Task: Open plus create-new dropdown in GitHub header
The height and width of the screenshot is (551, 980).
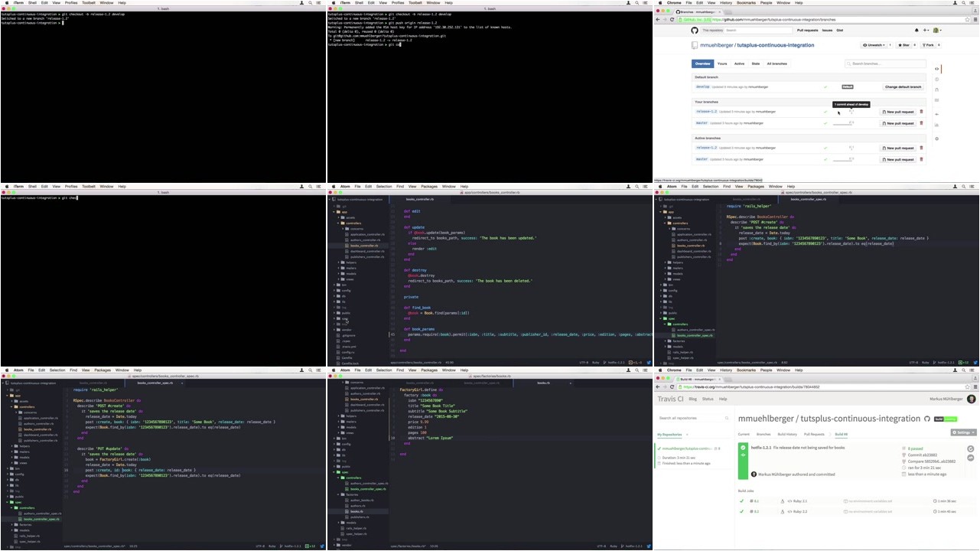Action: [x=926, y=30]
